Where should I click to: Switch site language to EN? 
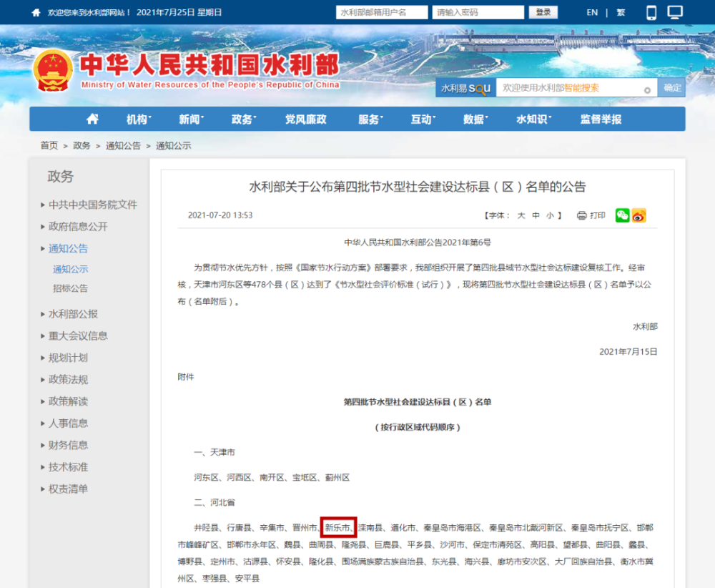(x=592, y=12)
